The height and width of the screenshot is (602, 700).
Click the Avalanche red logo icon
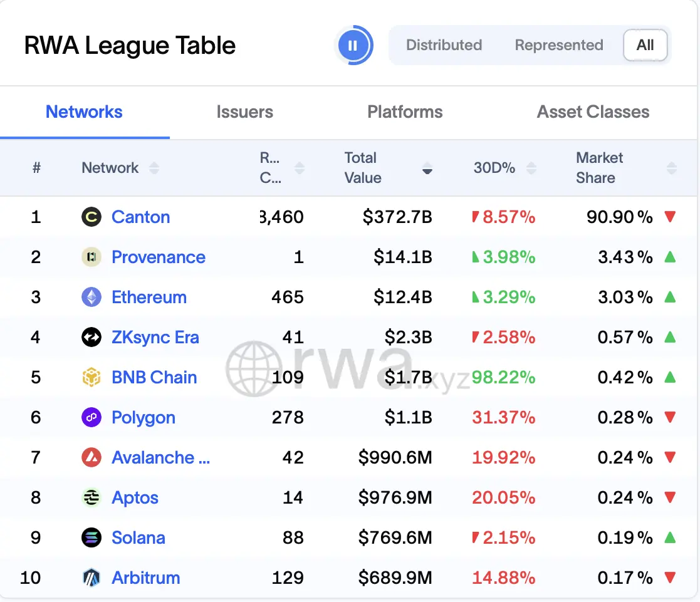(x=91, y=458)
